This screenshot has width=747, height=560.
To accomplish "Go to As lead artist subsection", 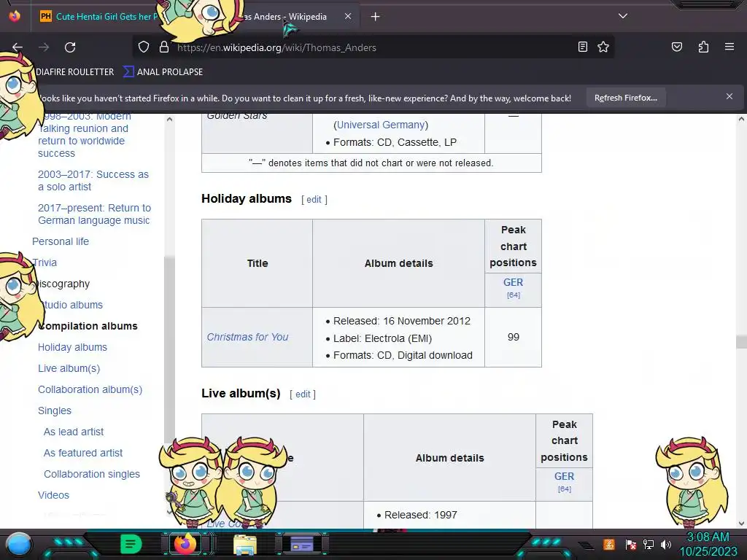I will [x=74, y=432].
